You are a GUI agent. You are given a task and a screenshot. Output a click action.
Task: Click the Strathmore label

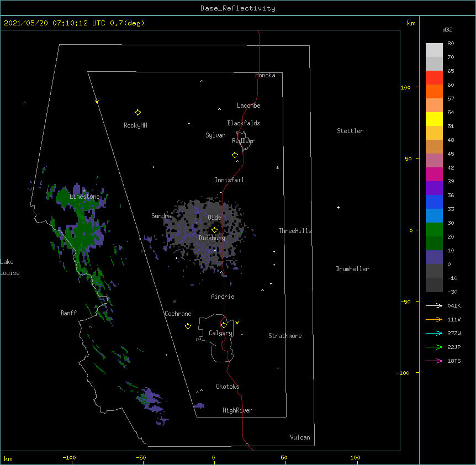pos(285,336)
